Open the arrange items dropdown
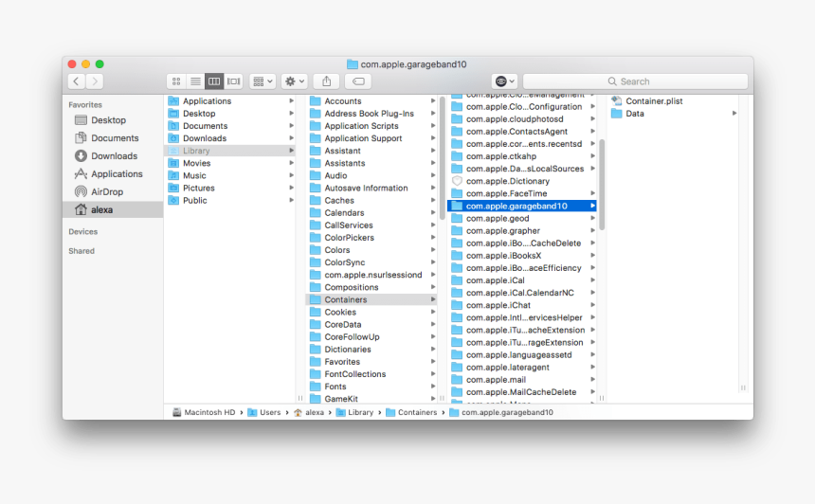Image resolution: width=815 pixels, height=504 pixels. click(263, 81)
